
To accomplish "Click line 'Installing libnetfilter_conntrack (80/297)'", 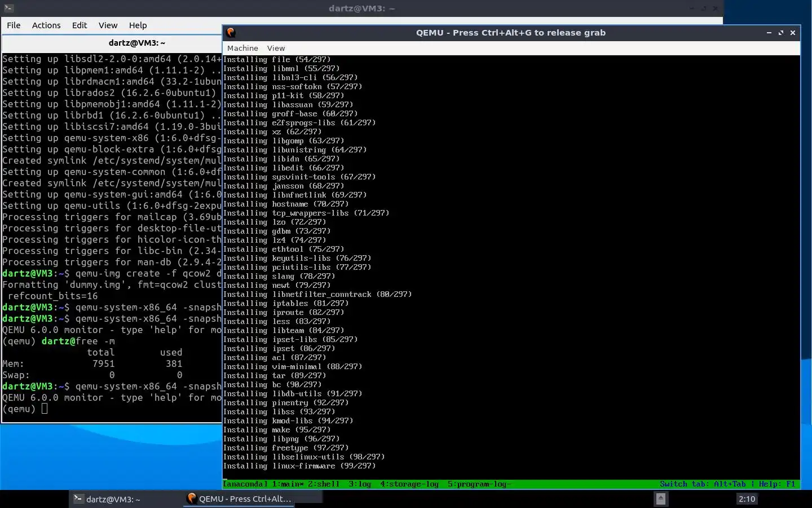I will [317, 295].
